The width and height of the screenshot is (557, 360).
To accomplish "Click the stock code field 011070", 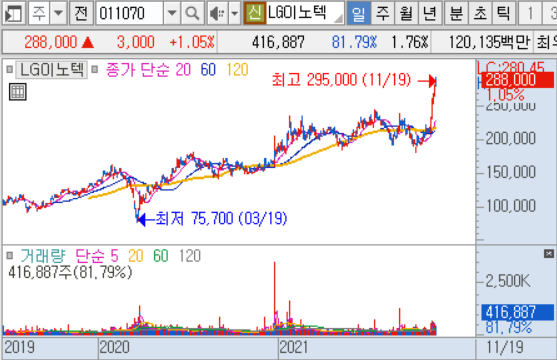I will [x=130, y=14].
